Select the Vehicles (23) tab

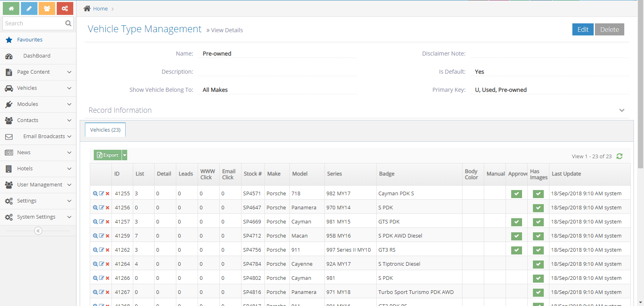tap(105, 130)
